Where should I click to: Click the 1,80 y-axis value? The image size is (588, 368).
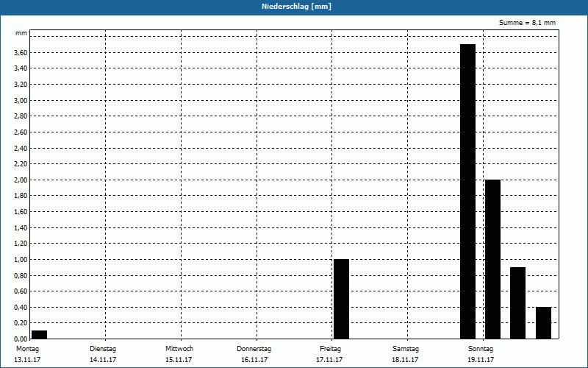click(x=21, y=196)
